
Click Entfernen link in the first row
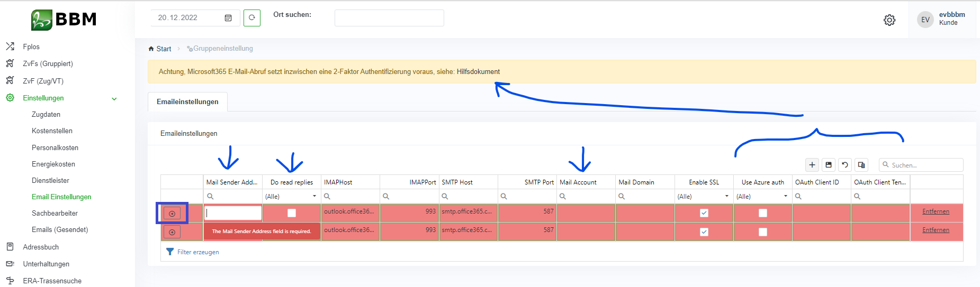(x=936, y=211)
